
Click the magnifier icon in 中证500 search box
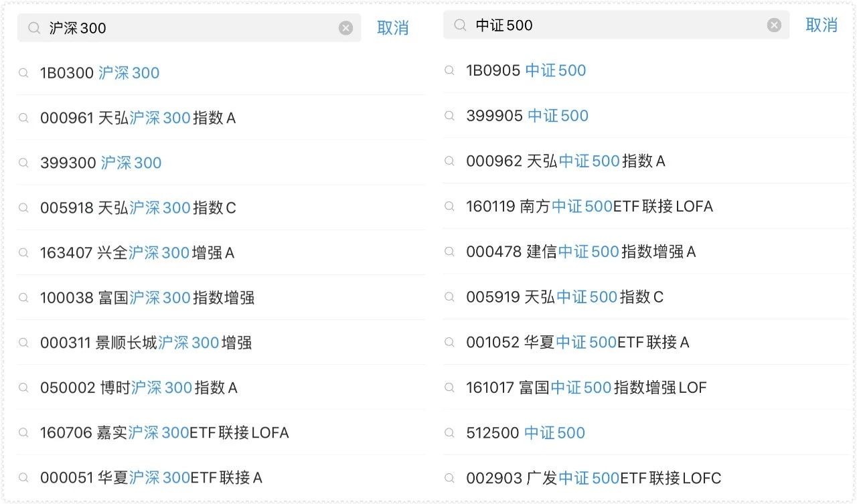460,25
